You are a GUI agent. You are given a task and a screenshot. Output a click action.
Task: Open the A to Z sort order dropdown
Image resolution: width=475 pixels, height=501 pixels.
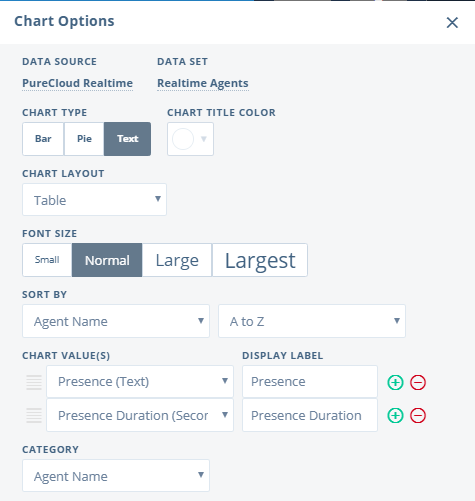pyautogui.click(x=312, y=321)
